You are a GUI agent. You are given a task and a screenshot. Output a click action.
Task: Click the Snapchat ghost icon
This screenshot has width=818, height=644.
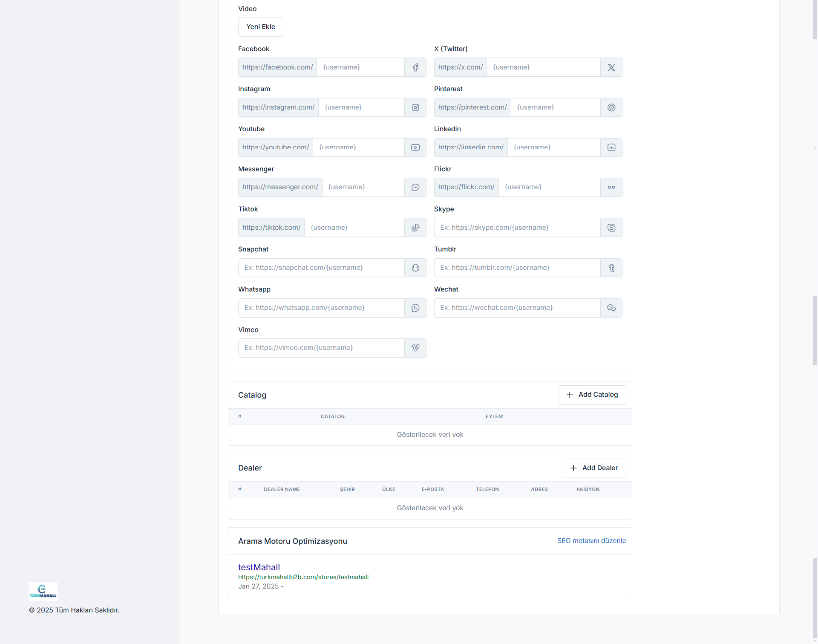point(415,268)
